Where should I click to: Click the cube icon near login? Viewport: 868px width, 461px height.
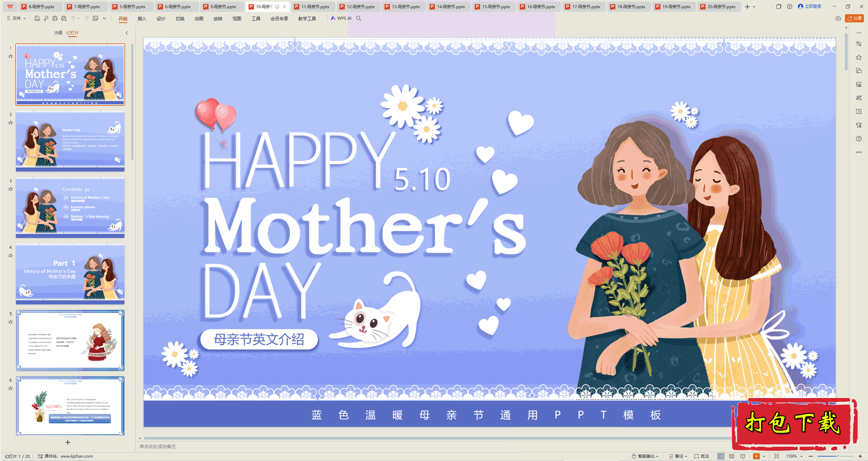tap(790, 6)
